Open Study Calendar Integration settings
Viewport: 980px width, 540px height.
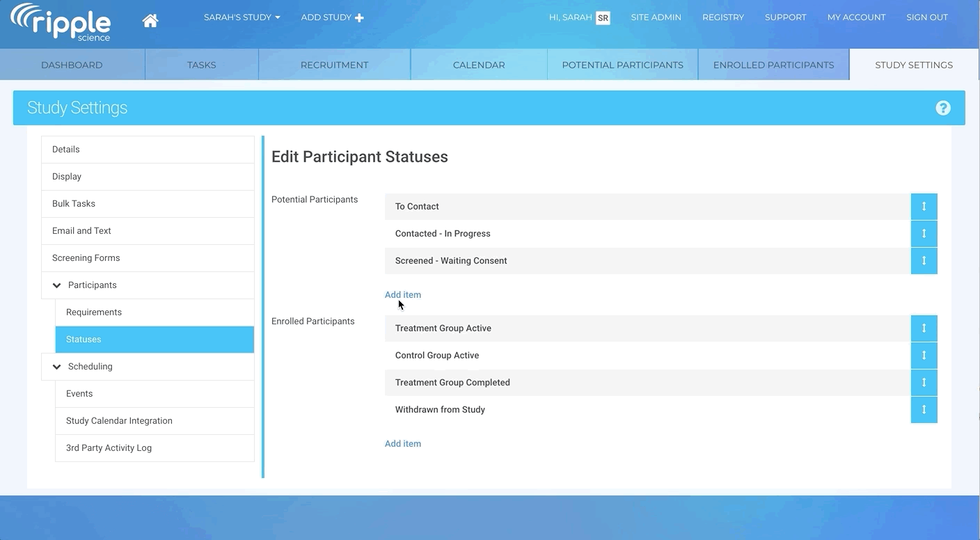coord(119,421)
